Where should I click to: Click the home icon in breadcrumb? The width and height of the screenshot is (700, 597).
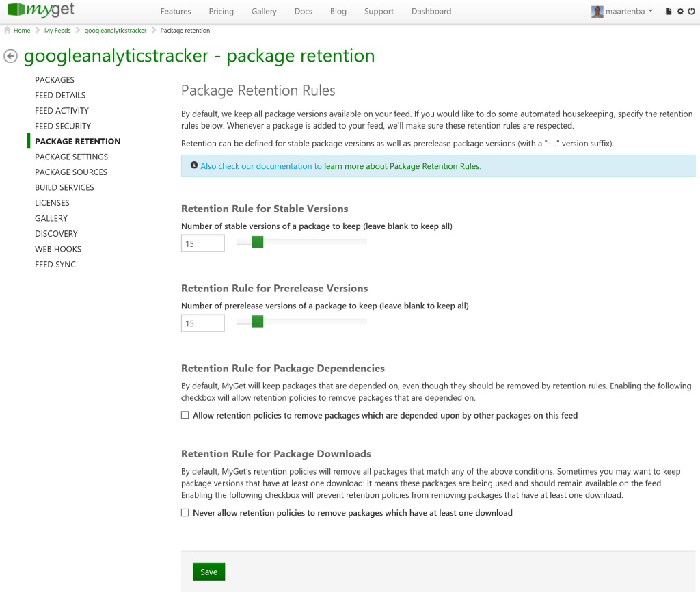8,31
